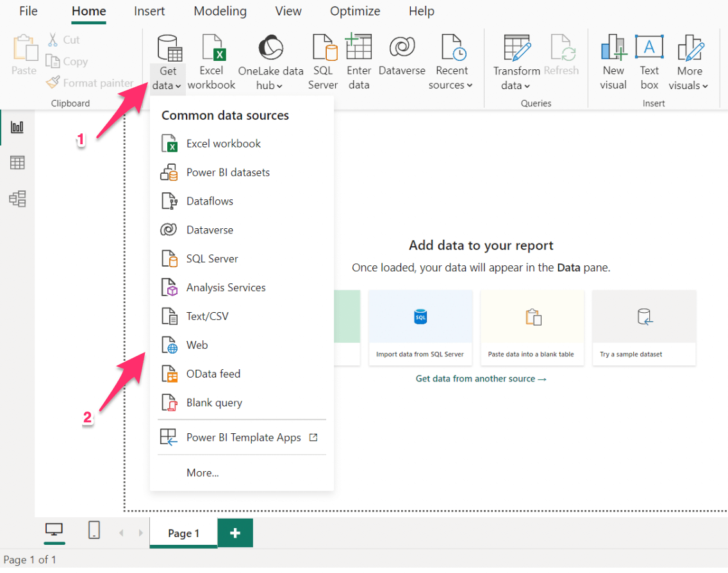Viewport: 728px width, 573px height.
Task: Expand OneLake data hub dropdown
Action: [x=270, y=78]
